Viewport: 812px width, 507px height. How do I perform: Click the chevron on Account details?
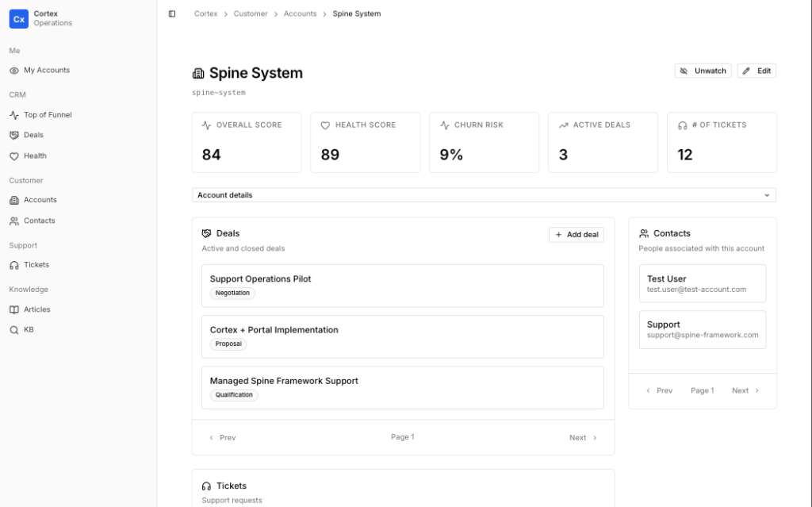tap(767, 195)
